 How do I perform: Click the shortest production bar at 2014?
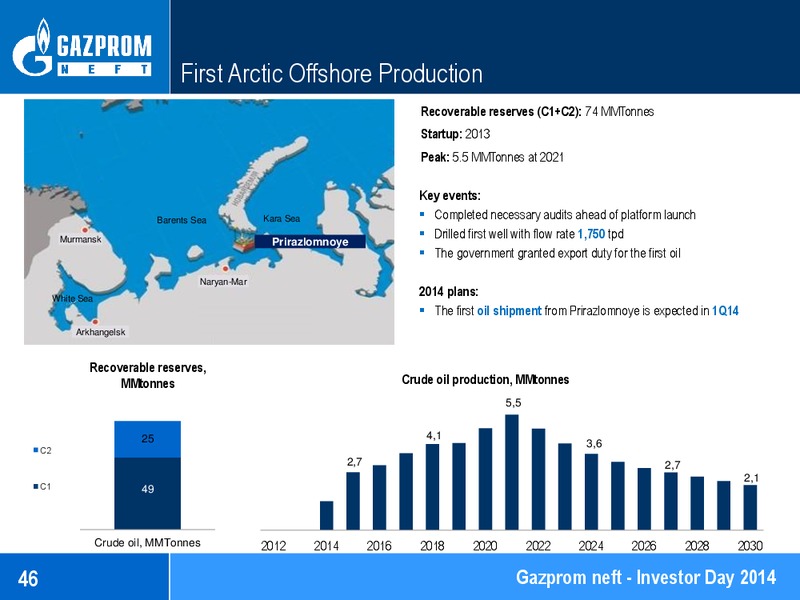[x=327, y=515]
